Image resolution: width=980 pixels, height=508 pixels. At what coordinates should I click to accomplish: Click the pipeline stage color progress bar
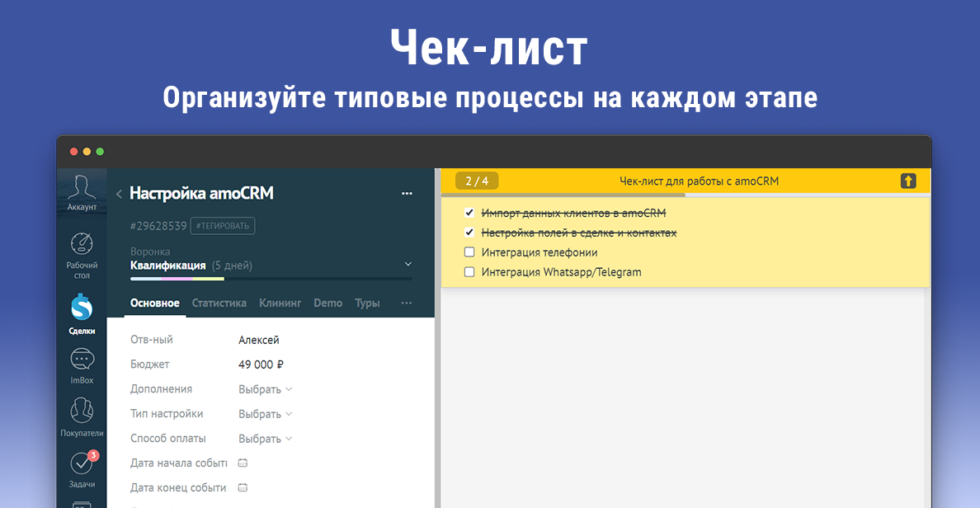click(x=271, y=279)
